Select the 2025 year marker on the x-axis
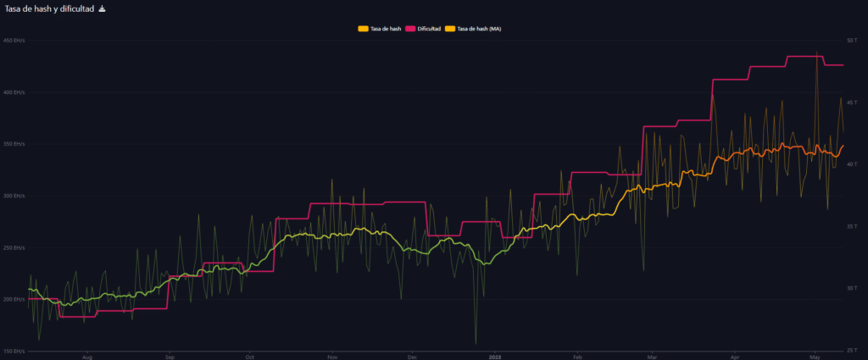Image resolution: width=868 pixels, height=360 pixels. coord(497,357)
